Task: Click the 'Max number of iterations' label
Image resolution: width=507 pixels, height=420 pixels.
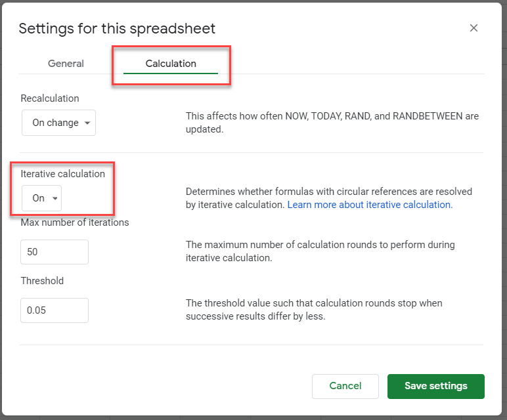Action: tap(75, 222)
